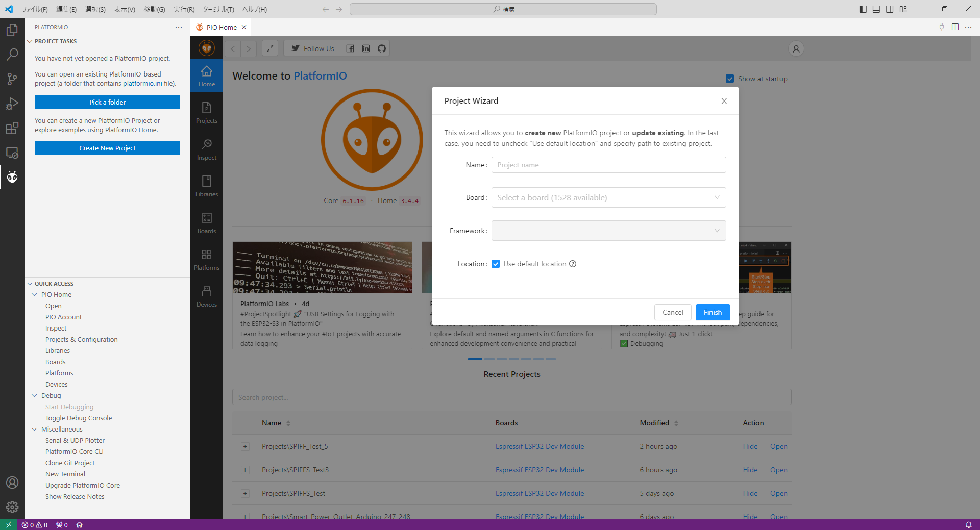
Task: Open the Extensions icon in activity bar
Action: click(12, 128)
